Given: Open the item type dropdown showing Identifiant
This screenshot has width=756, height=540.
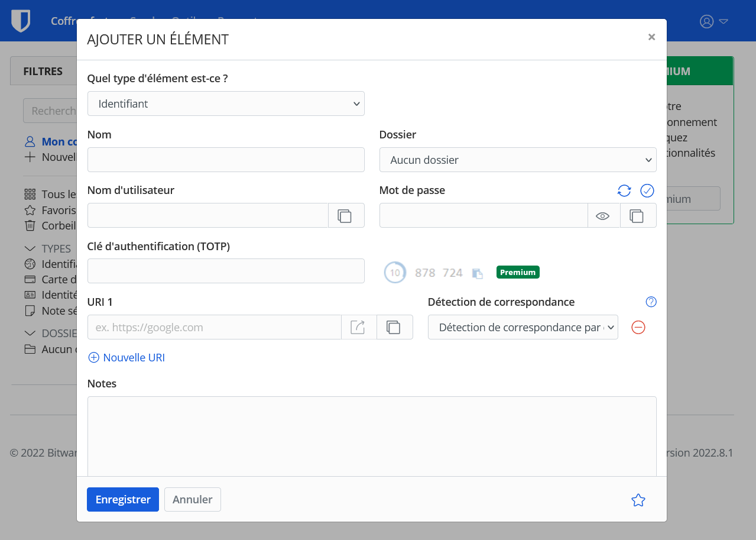Looking at the screenshot, I should point(226,104).
